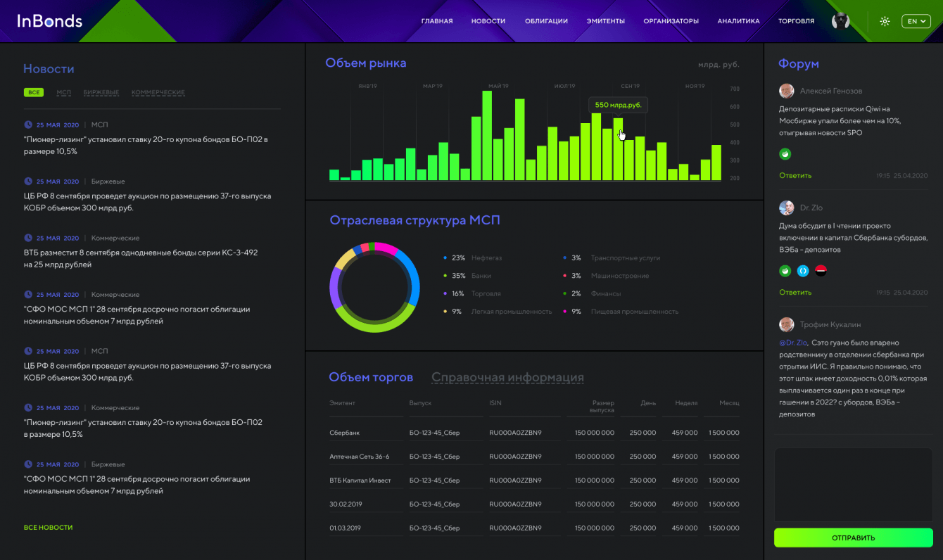Open the EN language dropdown

pos(916,21)
